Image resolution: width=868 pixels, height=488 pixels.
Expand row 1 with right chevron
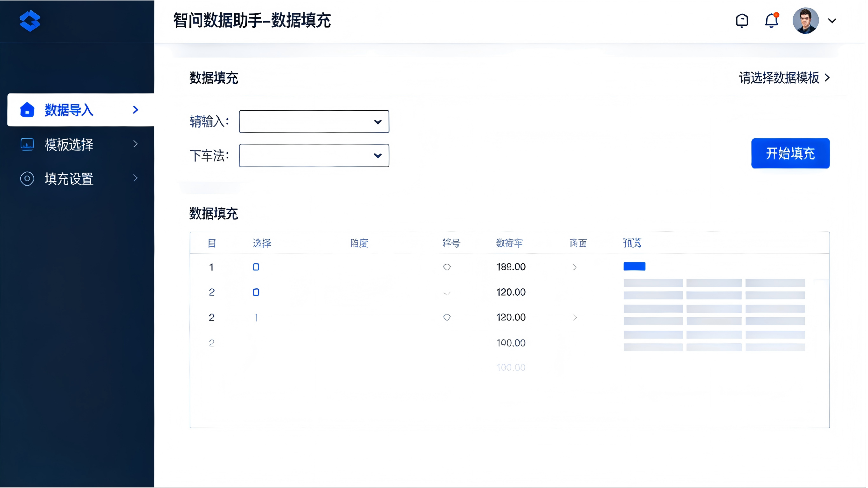click(575, 267)
